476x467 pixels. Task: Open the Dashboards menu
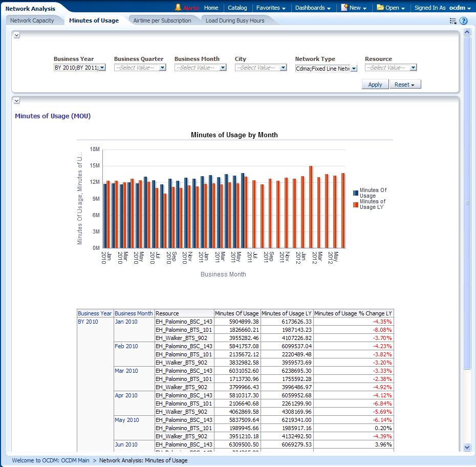pos(313,8)
